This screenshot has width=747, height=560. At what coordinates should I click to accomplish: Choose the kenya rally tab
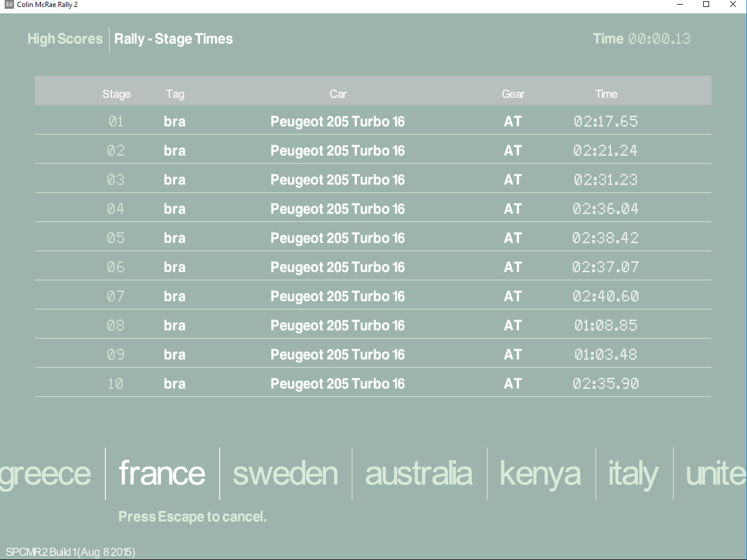pyautogui.click(x=541, y=474)
